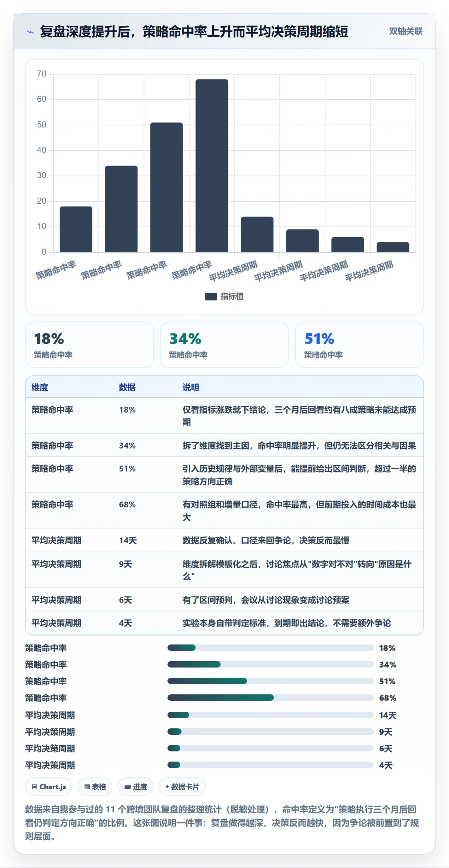Viewport: 449px width, 868px height.
Task: Click the 4天 平均决策周期 progress bar
Action: tap(270, 765)
